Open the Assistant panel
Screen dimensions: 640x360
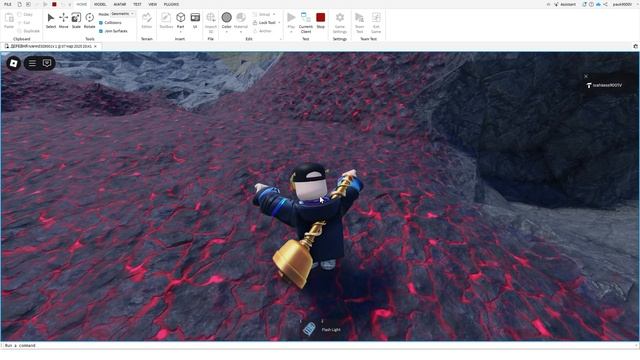point(565,4)
